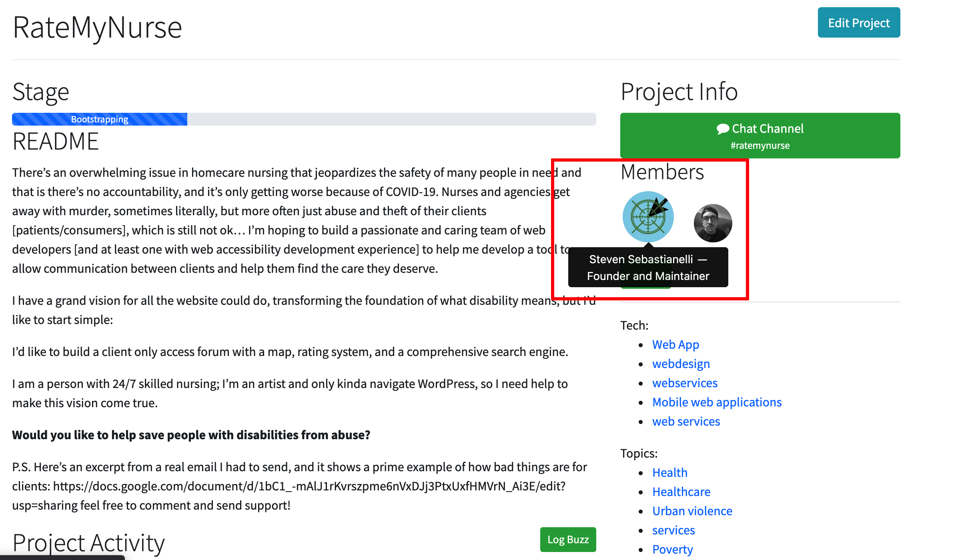Viewport: 970px width, 560px height.
Task: Click the services topic link
Action: coord(673,530)
